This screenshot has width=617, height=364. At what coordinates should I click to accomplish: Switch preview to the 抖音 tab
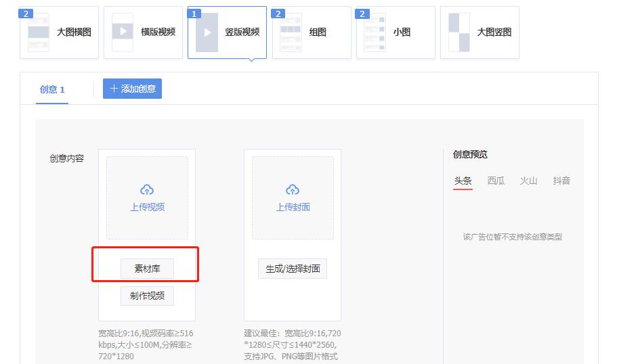click(561, 181)
